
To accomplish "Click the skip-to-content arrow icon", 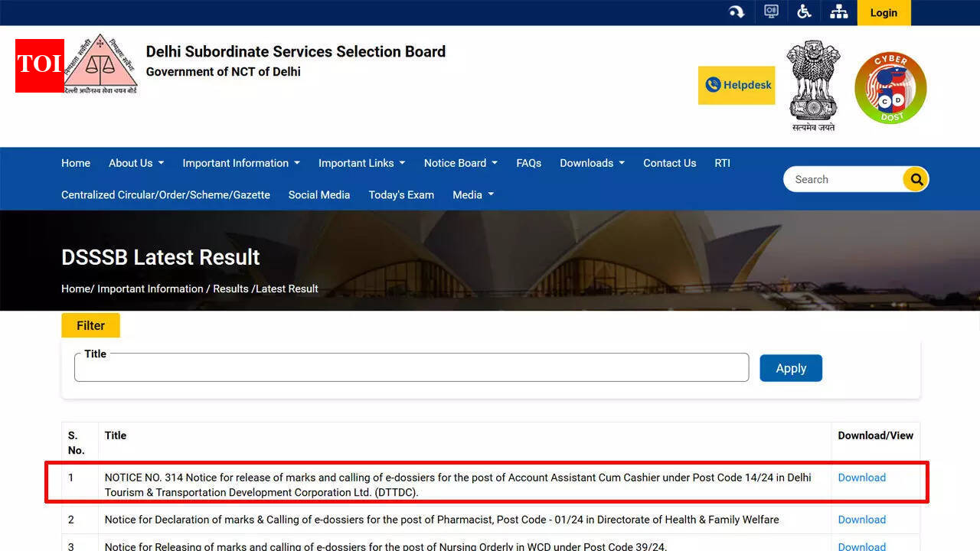I will pyautogui.click(x=737, y=11).
